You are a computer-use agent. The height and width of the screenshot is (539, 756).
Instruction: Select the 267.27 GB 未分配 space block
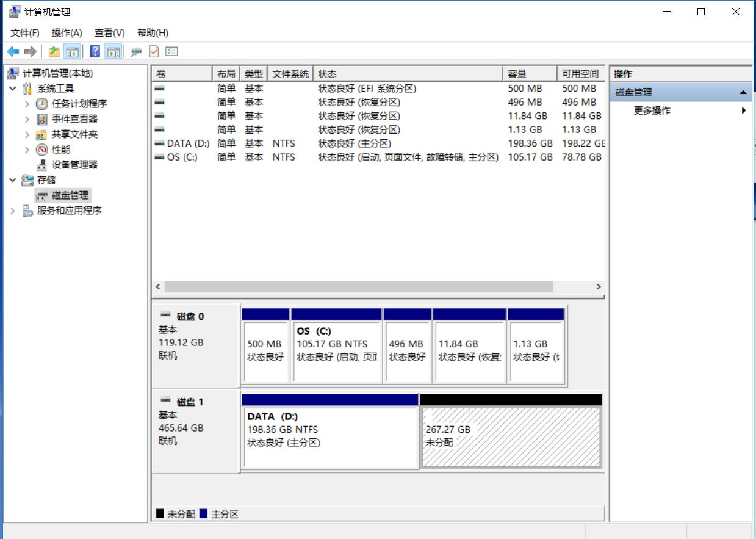pos(511,432)
